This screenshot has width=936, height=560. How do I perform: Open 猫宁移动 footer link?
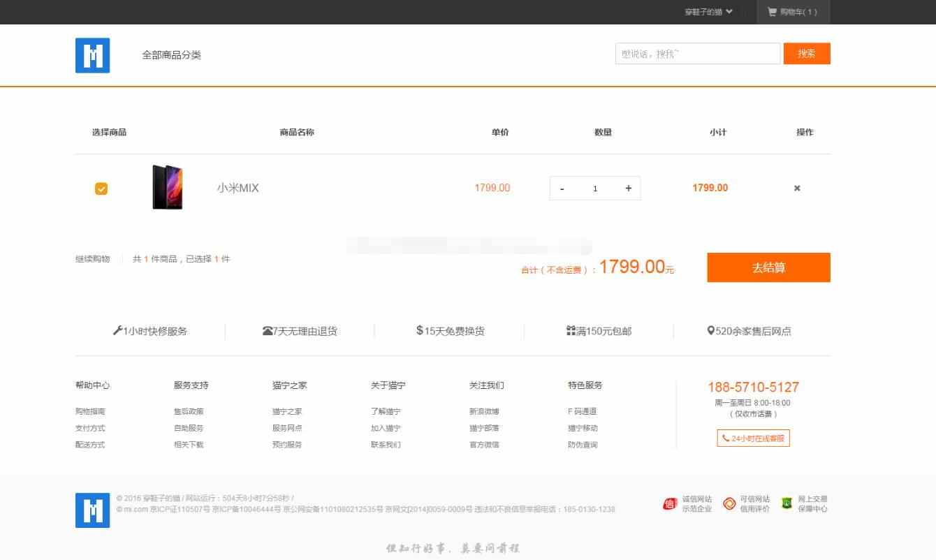point(583,428)
